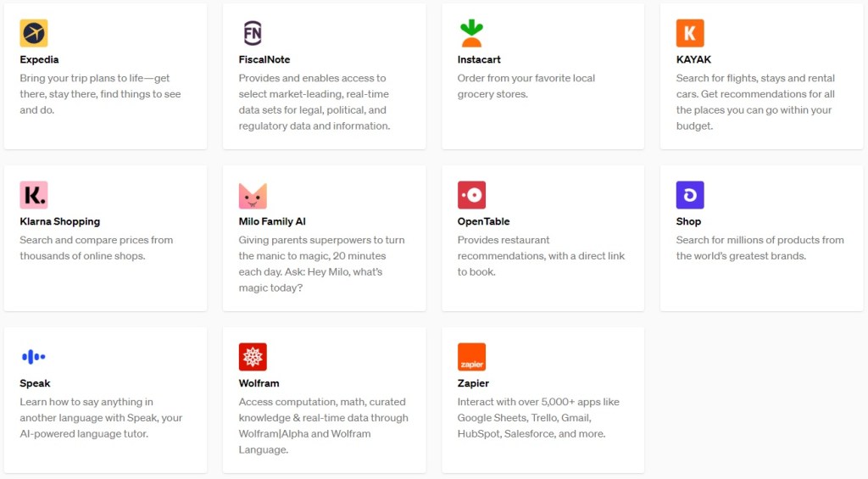Click the Speak soundwave icon
The width and height of the screenshot is (868, 479).
34,357
